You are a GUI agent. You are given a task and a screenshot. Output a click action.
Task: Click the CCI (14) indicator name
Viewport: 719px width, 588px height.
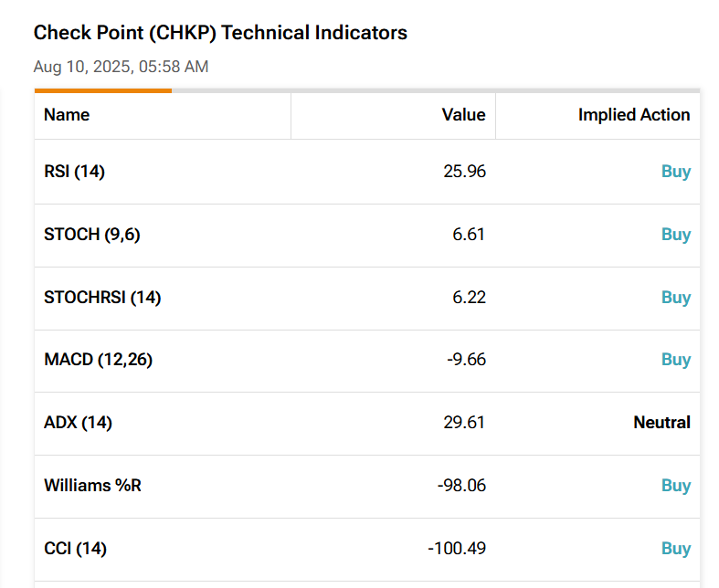75,549
